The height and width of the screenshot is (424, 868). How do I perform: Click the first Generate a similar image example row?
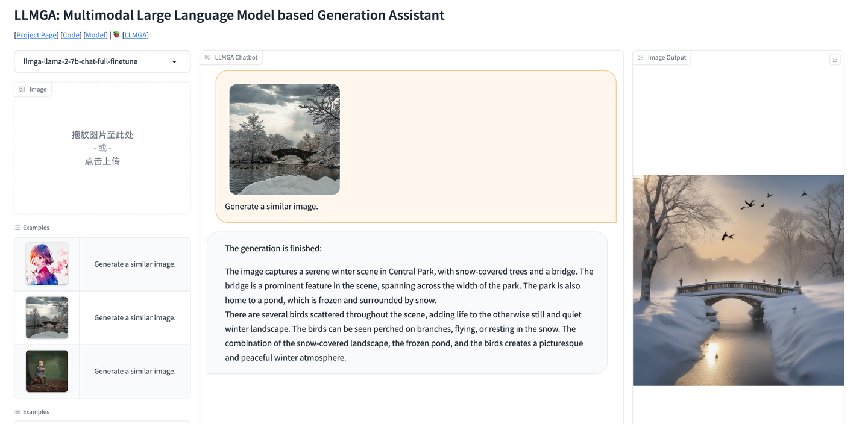tap(134, 263)
